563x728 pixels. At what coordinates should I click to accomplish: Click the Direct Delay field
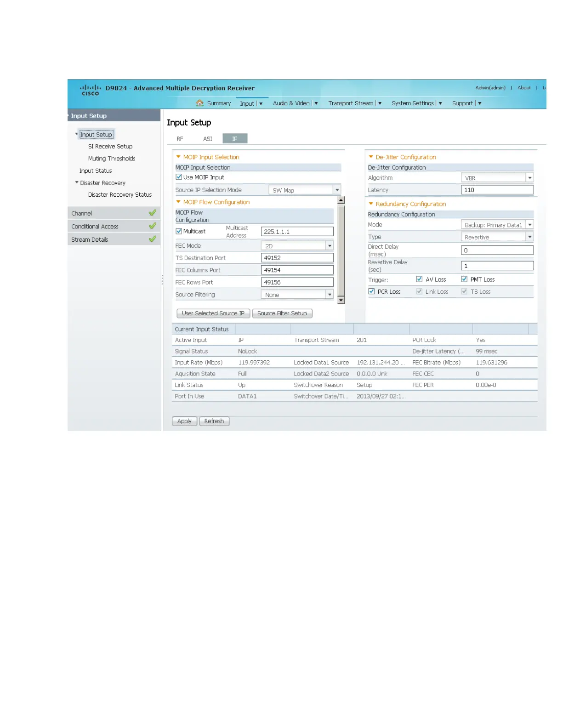point(497,250)
